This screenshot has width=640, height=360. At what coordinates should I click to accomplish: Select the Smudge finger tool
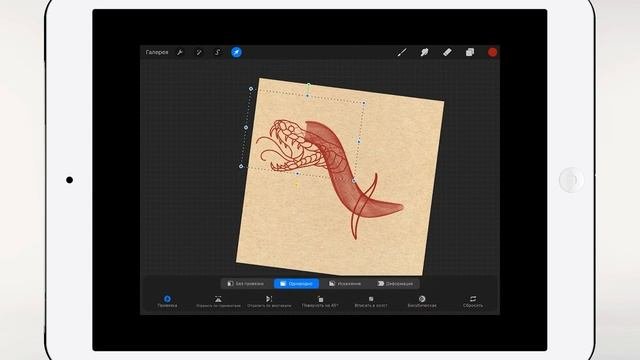click(x=424, y=52)
